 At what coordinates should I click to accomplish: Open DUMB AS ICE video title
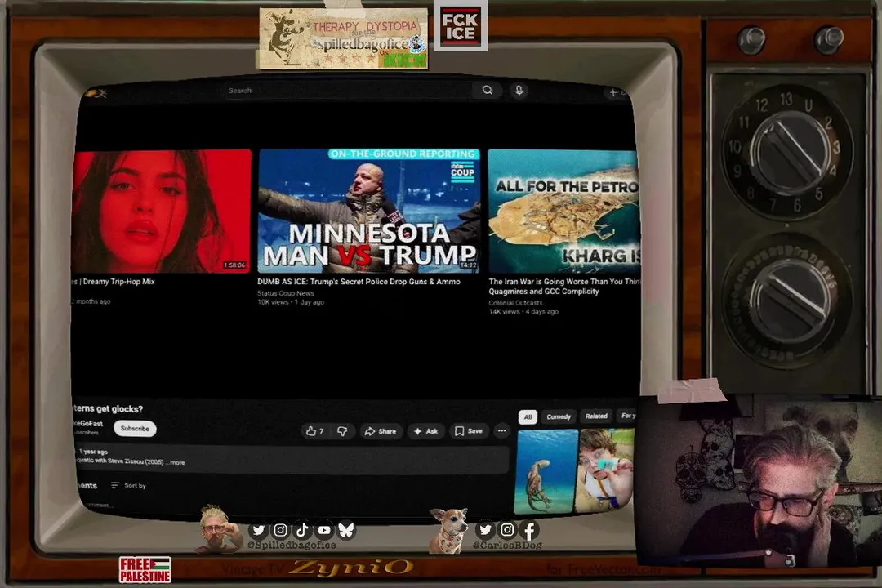359,281
